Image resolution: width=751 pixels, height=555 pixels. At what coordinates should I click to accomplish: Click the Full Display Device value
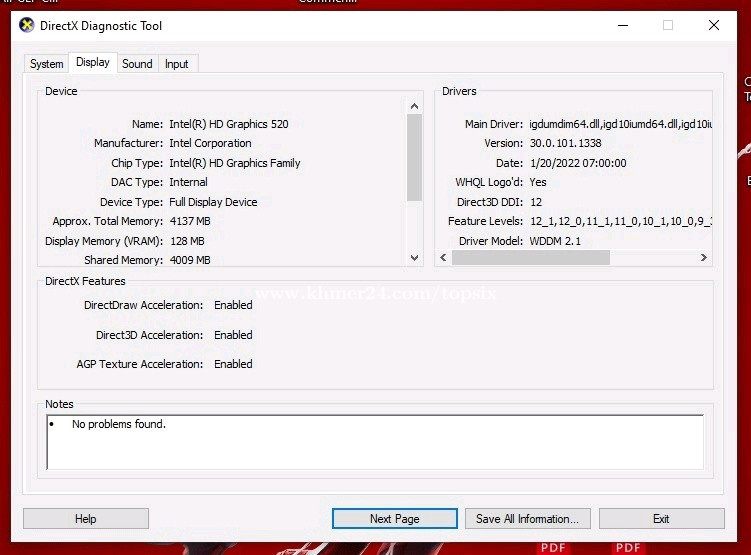[213, 202]
